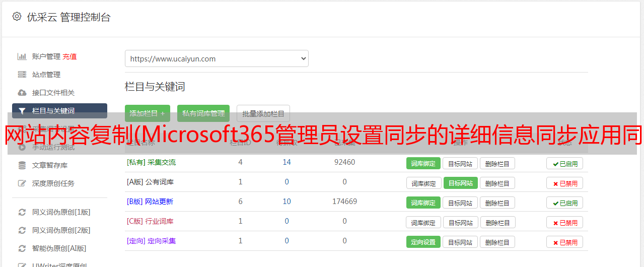Image resolution: width=644 pixels, height=267 pixels.
Task: Click the 栏目与关键词 page heading
Action: (x=155, y=87)
